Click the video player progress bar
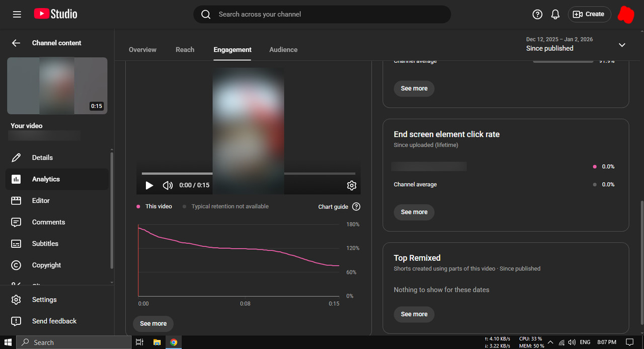Image resolution: width=644 pixels, height=349 pixels. (x=249, y=174)
